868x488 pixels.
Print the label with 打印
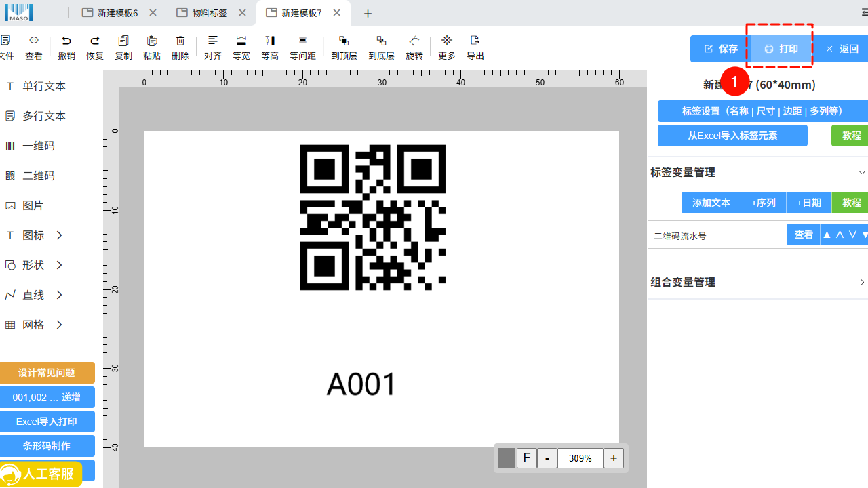781,49
